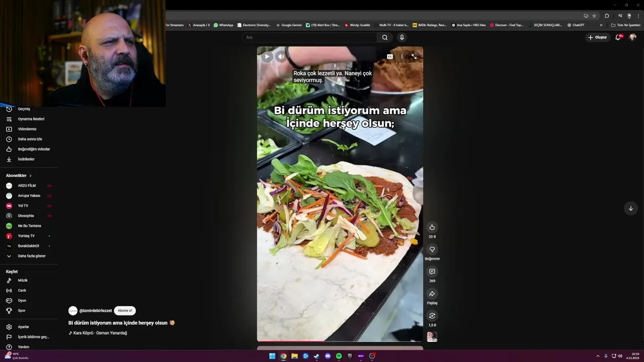644x362 pixels.
Task: Like the Short with 20 B likes
Action: (x=432, y=227)
